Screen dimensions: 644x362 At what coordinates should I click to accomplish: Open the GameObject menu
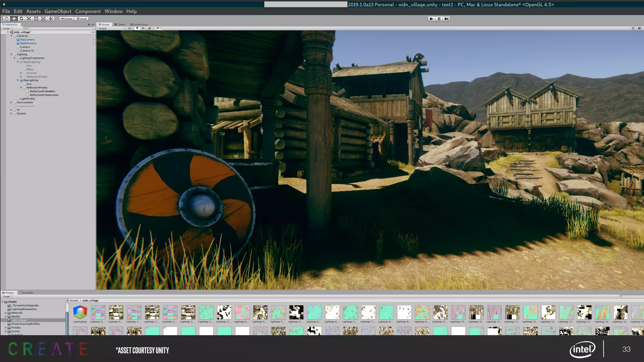pos(58,11)
